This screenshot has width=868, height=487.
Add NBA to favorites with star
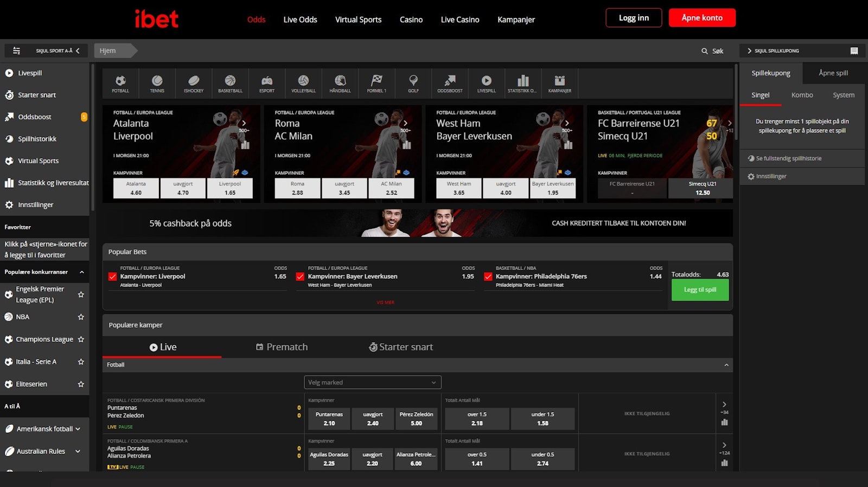pyautogui.click(x=81, y=317)
